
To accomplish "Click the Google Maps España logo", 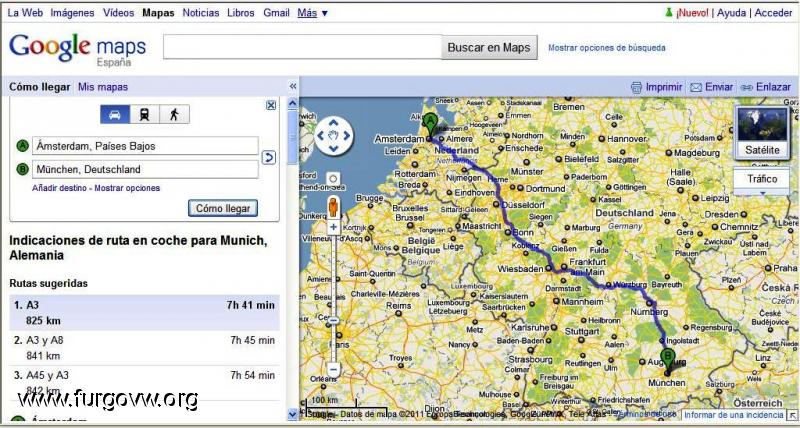I will 78,49.
